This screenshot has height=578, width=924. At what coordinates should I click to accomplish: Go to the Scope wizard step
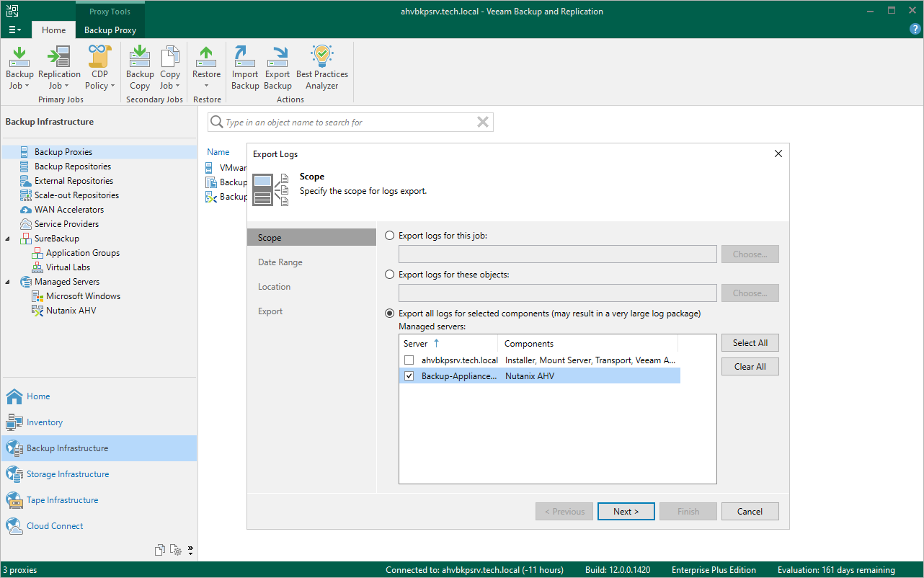(311, 238)
